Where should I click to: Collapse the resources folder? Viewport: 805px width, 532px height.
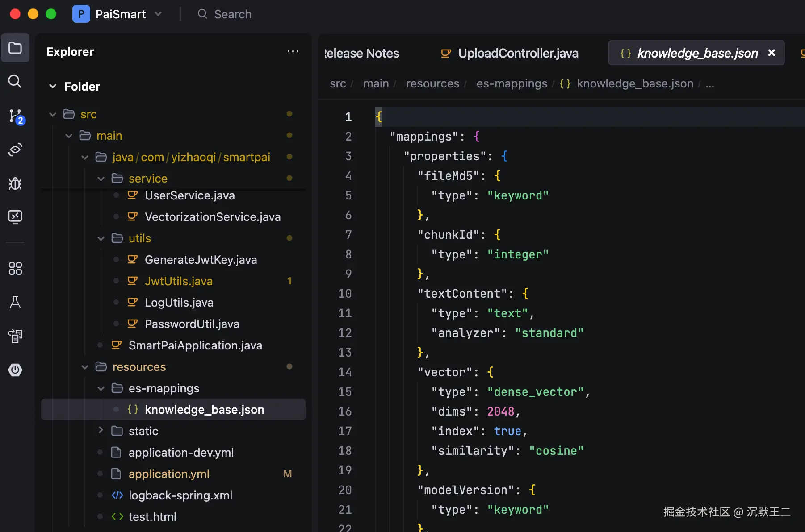click(84, 367)
